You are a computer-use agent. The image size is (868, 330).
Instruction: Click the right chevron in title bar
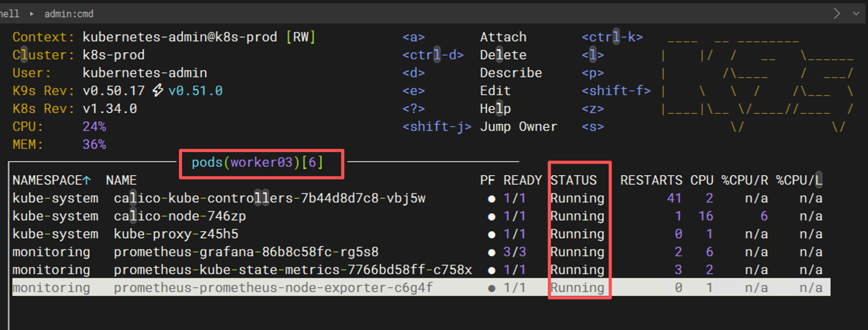pos(837,14)
